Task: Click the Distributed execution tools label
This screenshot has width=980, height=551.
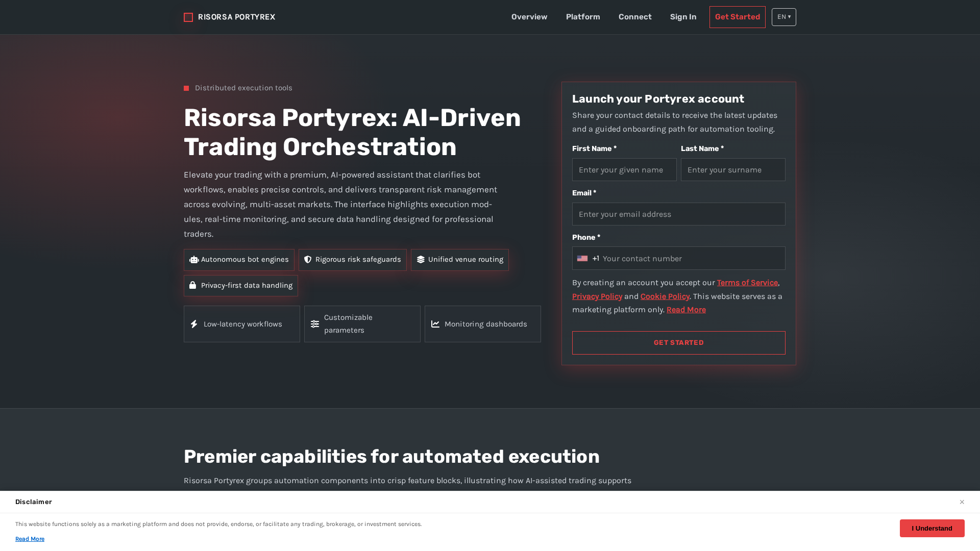Action: pyautogui.click(x=243, y=88)
